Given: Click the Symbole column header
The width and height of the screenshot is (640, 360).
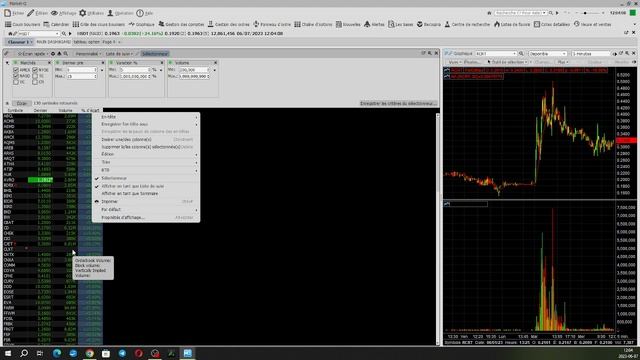Looking at the screenshot, I should coord(16,110).
